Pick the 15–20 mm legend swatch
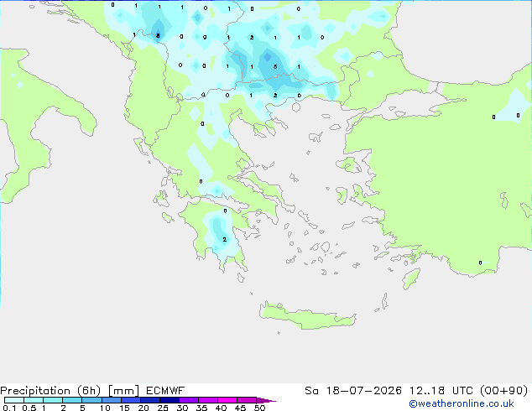Screen dimensions: 532x411 coord(130,400)
